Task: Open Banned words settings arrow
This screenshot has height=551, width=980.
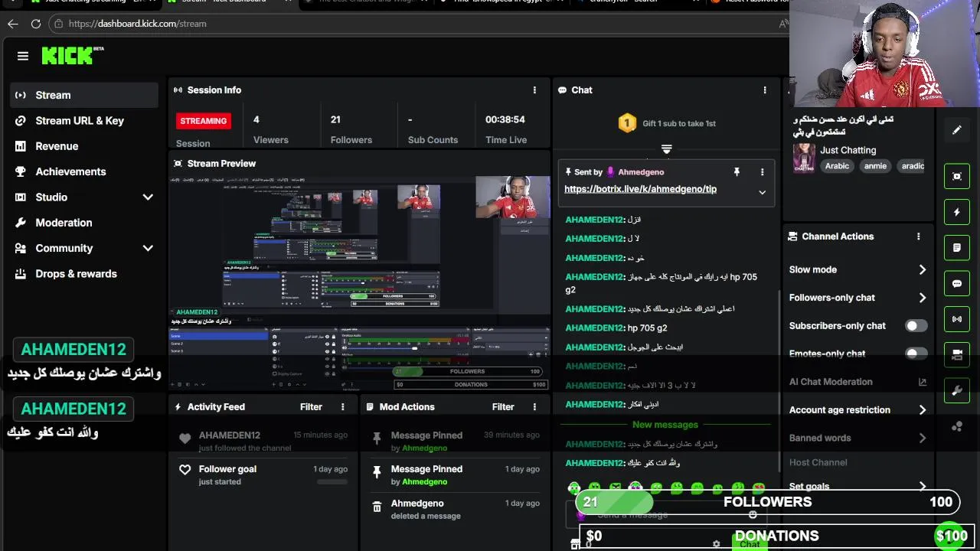Action: (x=922, y=439)
